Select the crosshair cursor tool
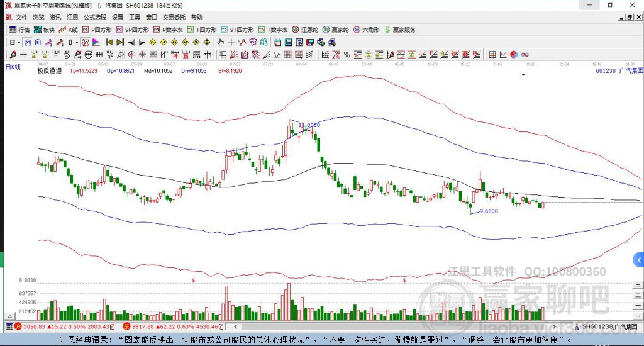 [231, 42]
